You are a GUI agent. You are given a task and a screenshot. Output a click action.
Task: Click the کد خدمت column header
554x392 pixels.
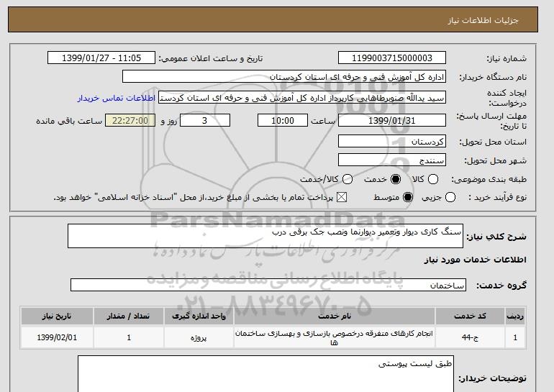click(x=470, y=316)
